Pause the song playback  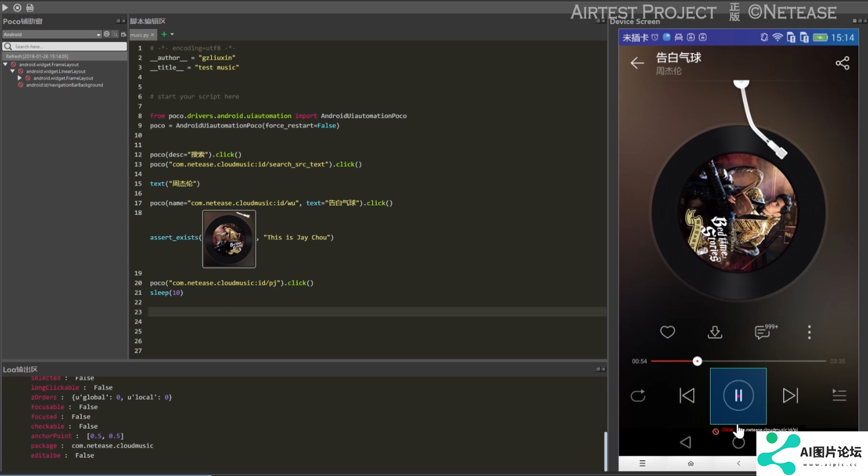(x=738, y=396)
